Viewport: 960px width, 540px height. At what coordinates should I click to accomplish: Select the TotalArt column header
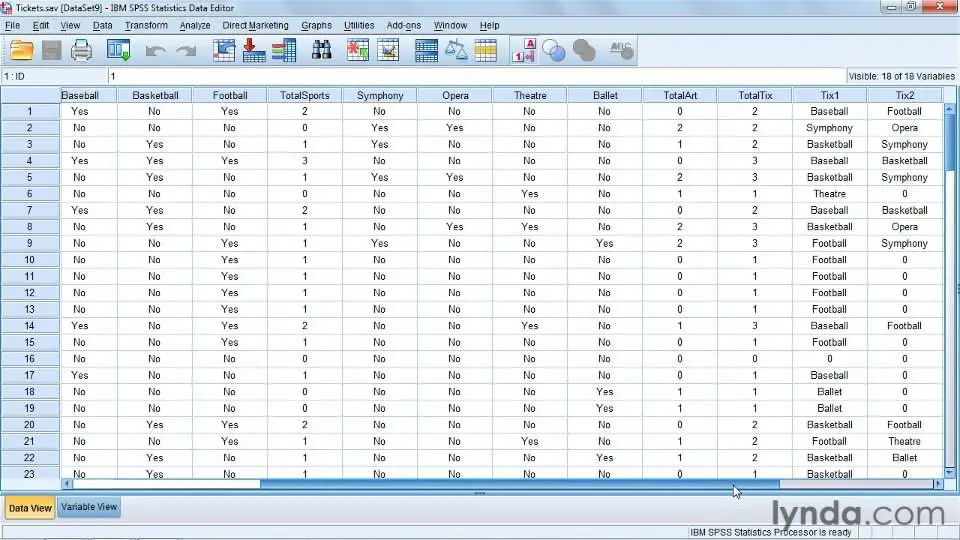(680, 96)
